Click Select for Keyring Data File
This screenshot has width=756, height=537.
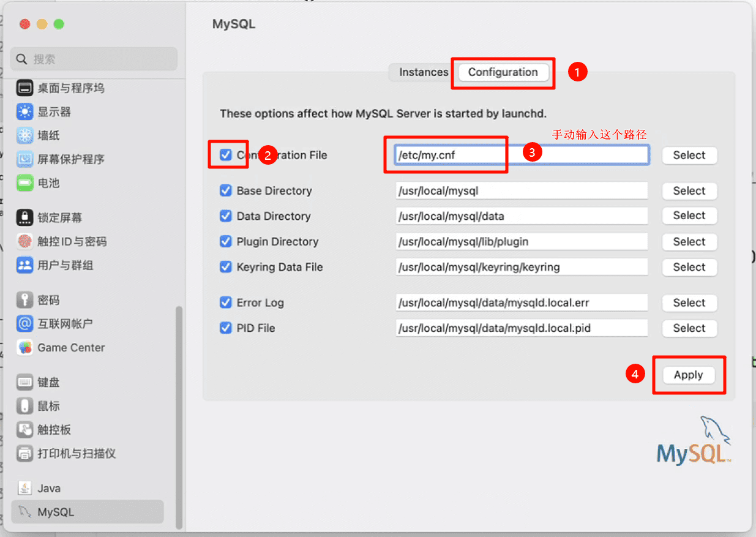(689, 267)
